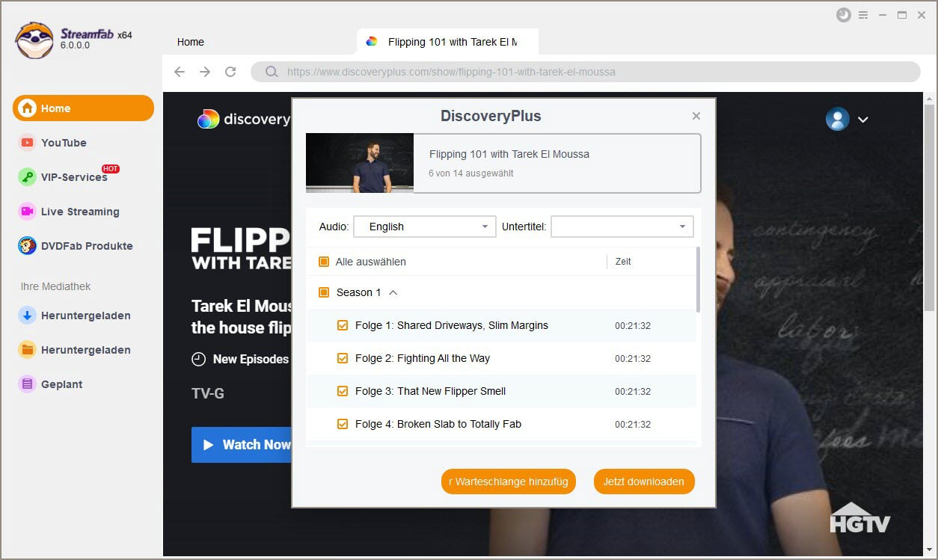The width and height of the screenshot is (938, 560).
Task: Click the Folge 1 duration 00:21:32
Action: click(x=633, y=326)
